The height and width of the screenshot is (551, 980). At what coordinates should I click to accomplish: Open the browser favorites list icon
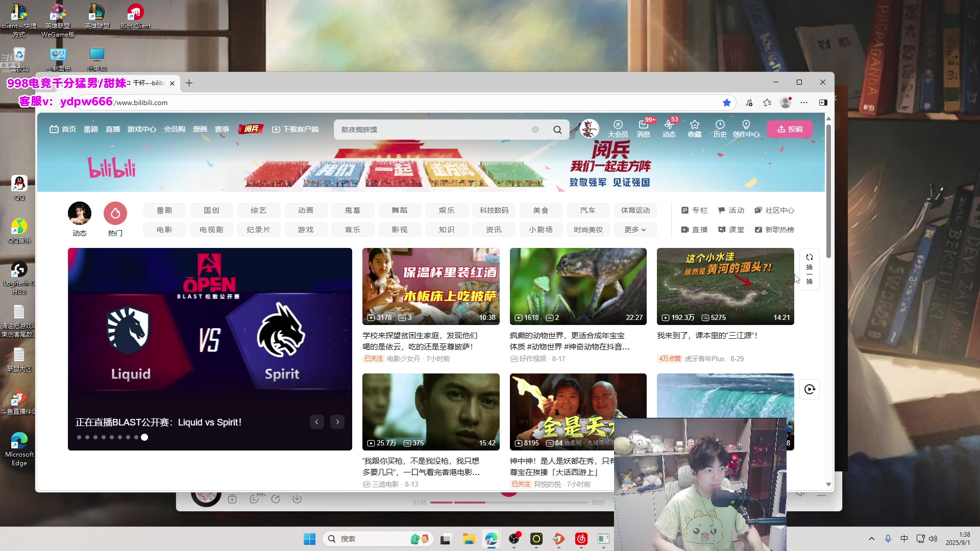point(767,103)
